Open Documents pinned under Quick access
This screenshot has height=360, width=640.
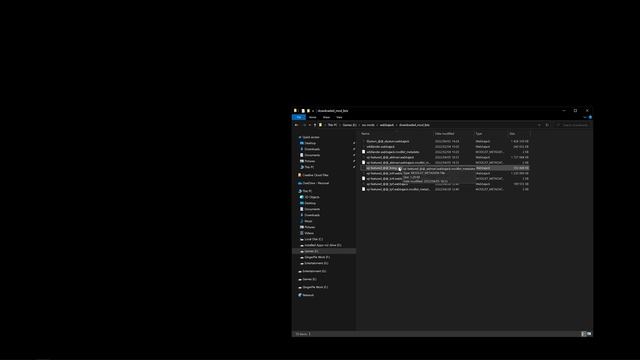tap(312, 155)
